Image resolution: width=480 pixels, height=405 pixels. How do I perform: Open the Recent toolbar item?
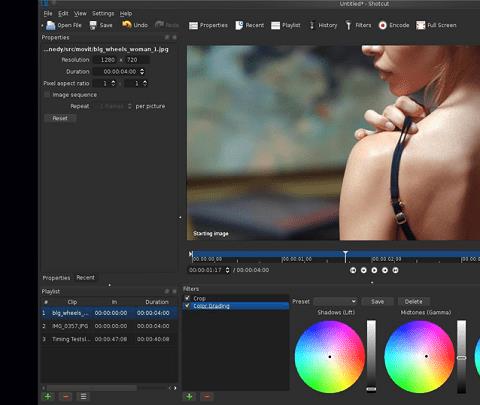249,25
